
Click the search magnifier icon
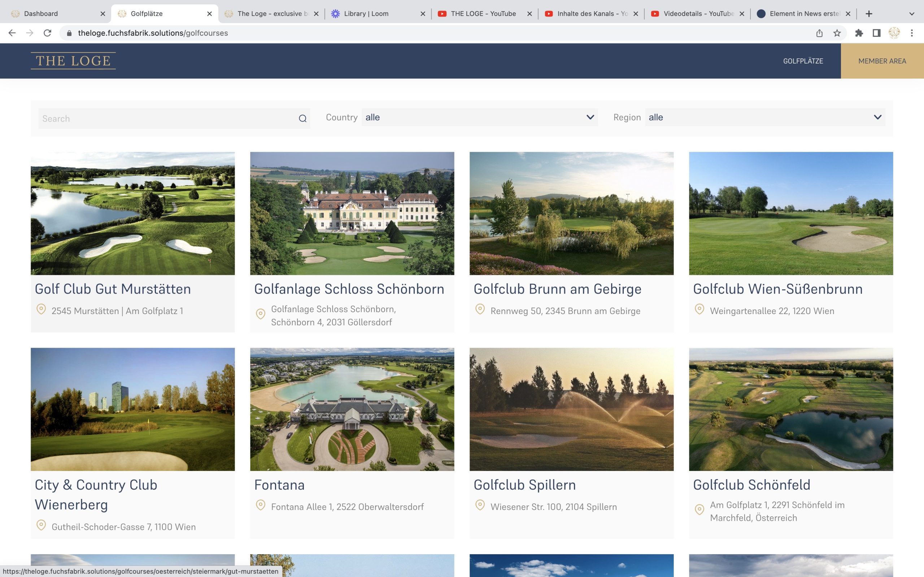[302, 119]
